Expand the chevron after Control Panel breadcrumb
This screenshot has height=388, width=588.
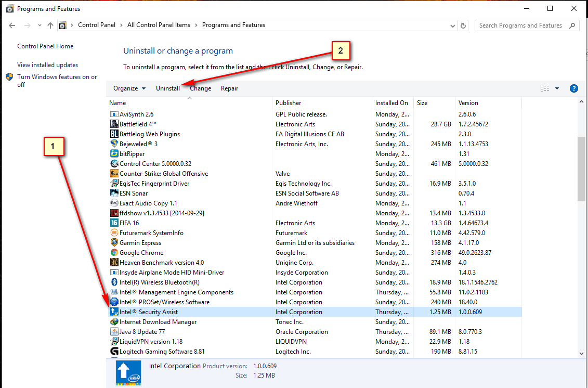[122, 25]
